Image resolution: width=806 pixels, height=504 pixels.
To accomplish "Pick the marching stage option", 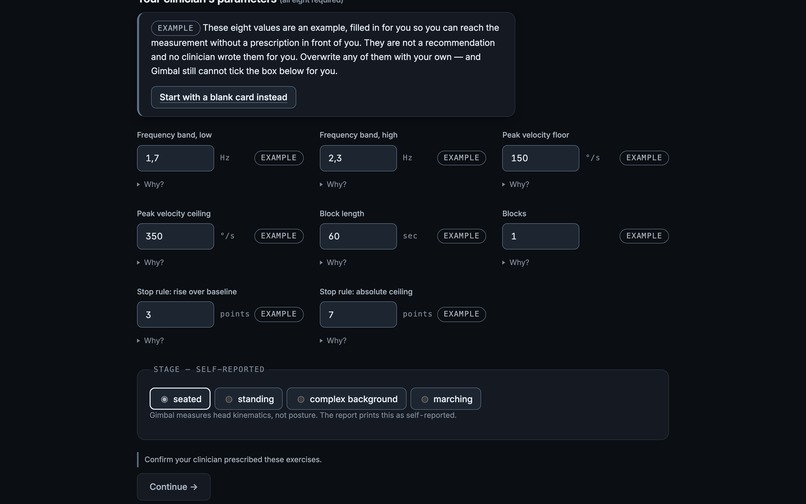I will [x=446, y=399].
